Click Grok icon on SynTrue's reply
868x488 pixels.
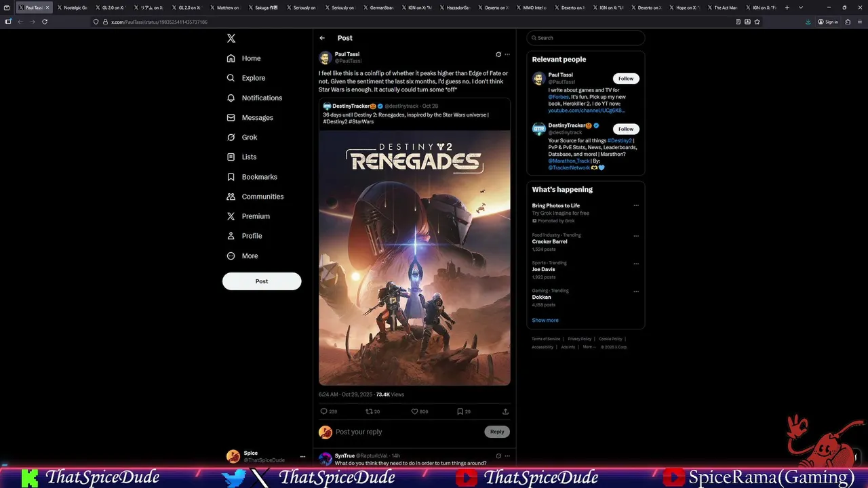[x=498, y=455]
